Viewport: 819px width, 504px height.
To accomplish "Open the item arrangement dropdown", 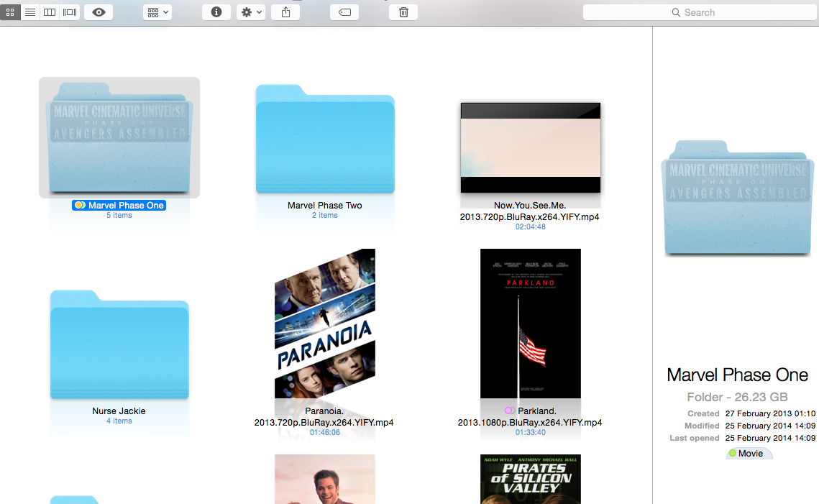I will [x=157, y=12].
